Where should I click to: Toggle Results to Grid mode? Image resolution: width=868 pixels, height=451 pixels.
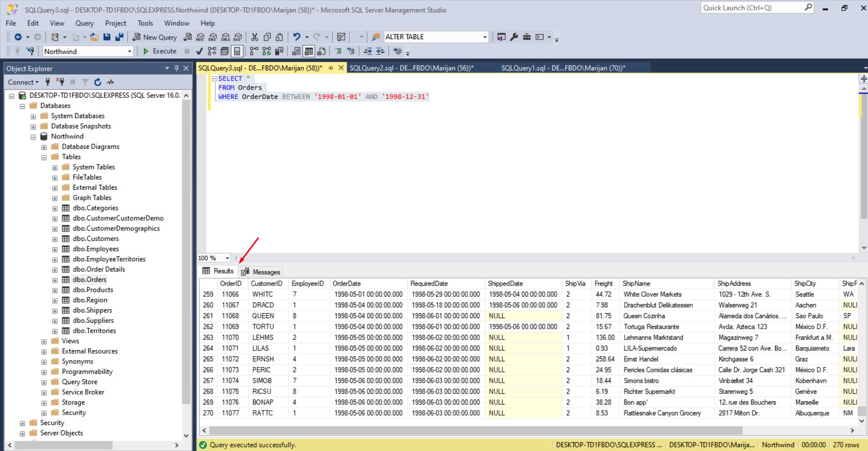309,51
